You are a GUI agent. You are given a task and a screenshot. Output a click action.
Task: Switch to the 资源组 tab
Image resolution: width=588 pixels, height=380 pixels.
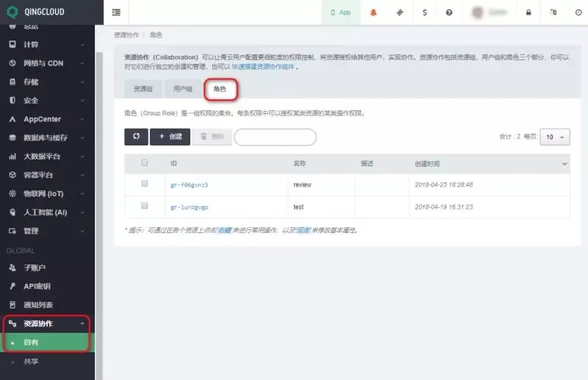coord(143,89)
